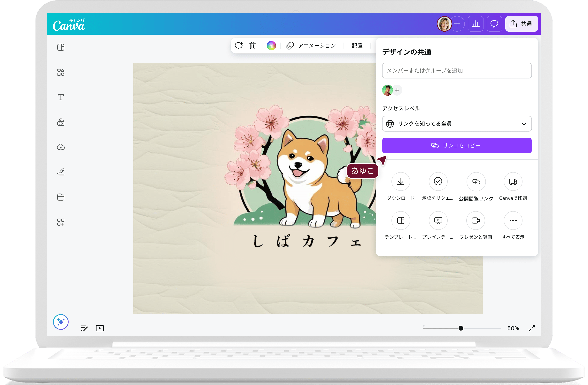Click the メンバーまたはグループを追加 input field
Viewport: 588px width, 385px height.
457,71
